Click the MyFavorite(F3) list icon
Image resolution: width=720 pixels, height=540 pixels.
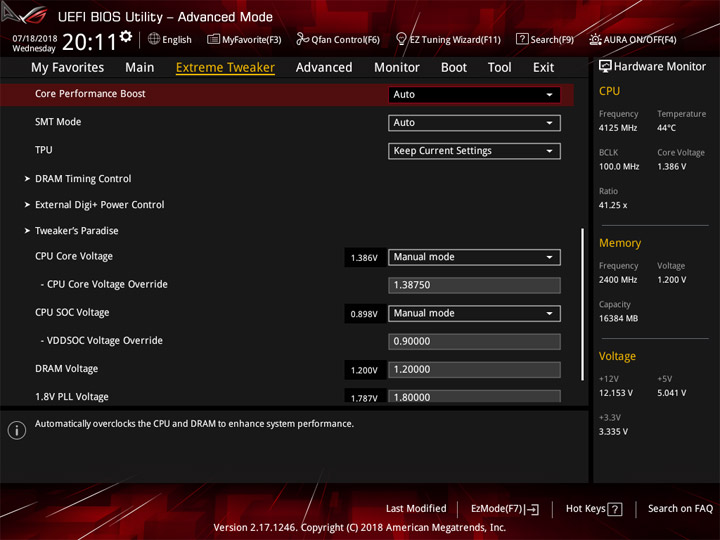point(213,39)
